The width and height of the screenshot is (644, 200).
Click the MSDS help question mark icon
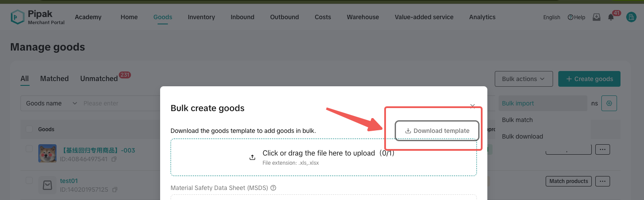pos(274,188)
